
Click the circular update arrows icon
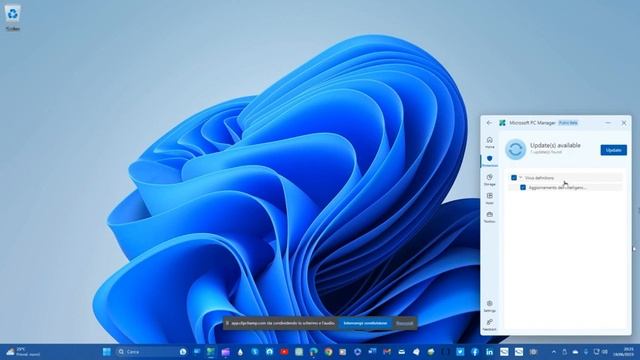[x=516, y=149]
